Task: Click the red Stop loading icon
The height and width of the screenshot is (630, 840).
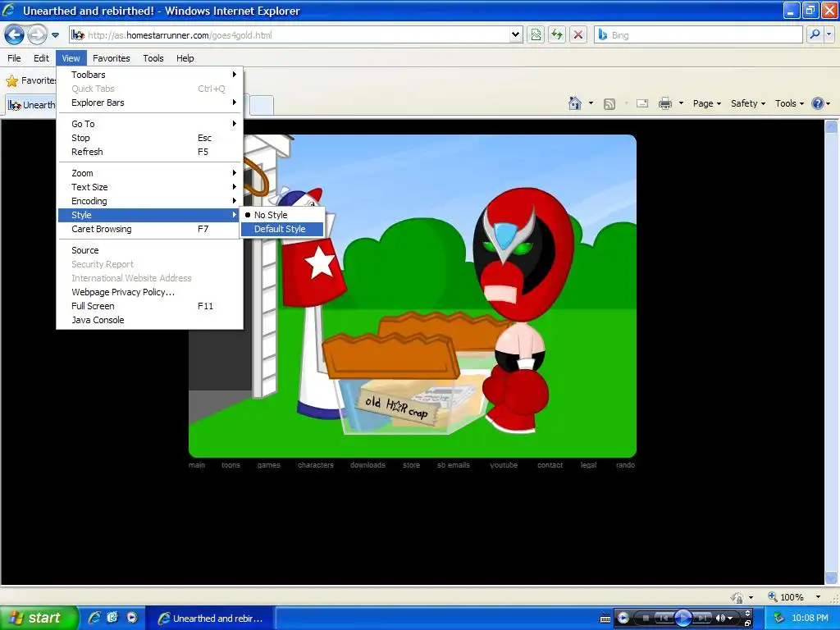Action: click(578, 34)
